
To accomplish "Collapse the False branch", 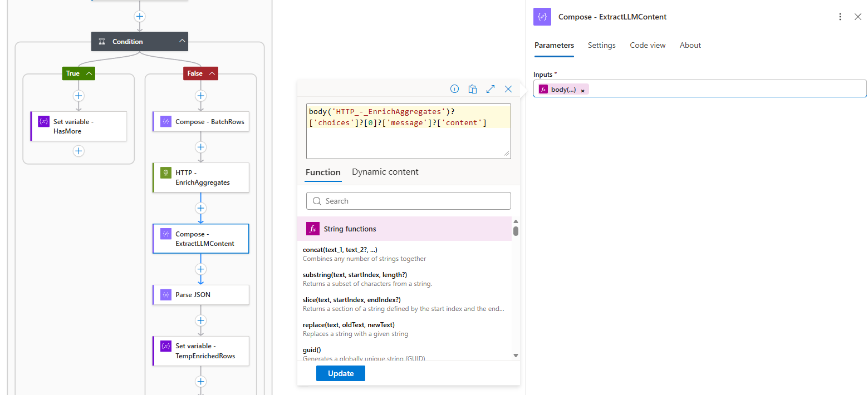I will coord(212,73).
